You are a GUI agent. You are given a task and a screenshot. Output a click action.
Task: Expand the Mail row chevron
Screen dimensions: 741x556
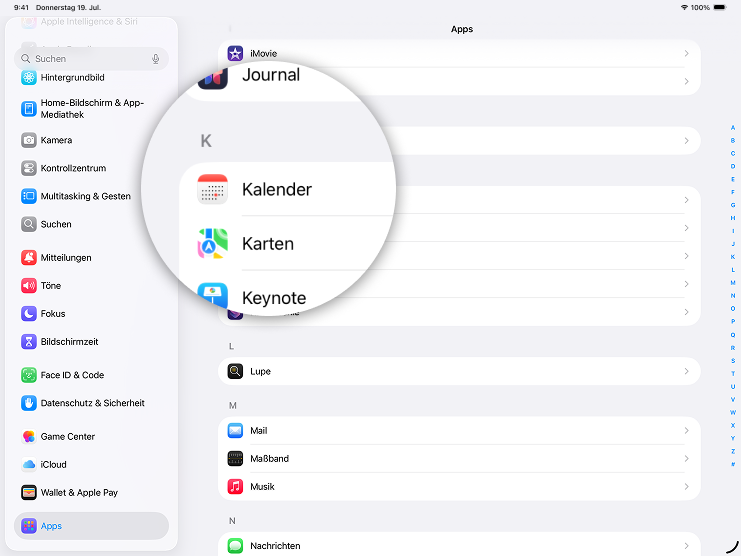point(686,430)
